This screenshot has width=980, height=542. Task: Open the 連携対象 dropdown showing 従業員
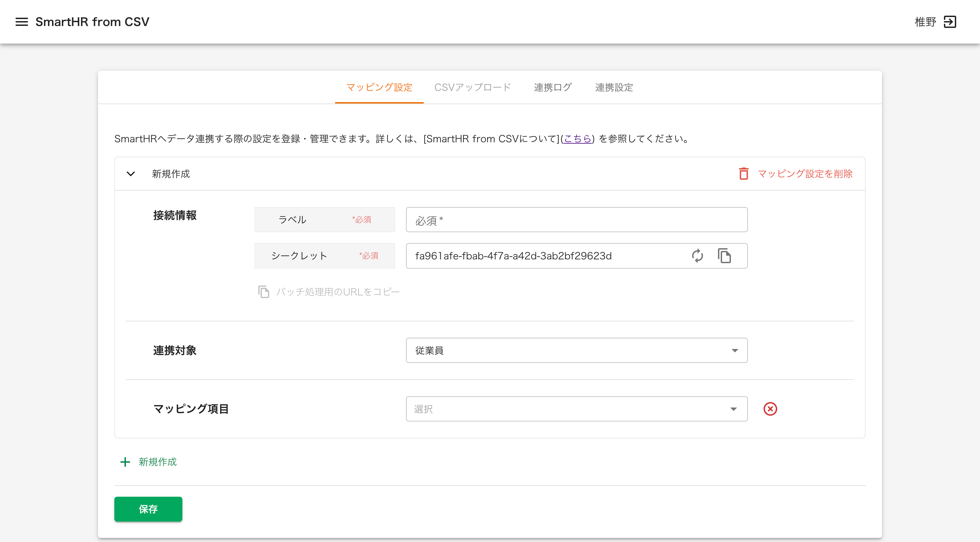[576, 350]
